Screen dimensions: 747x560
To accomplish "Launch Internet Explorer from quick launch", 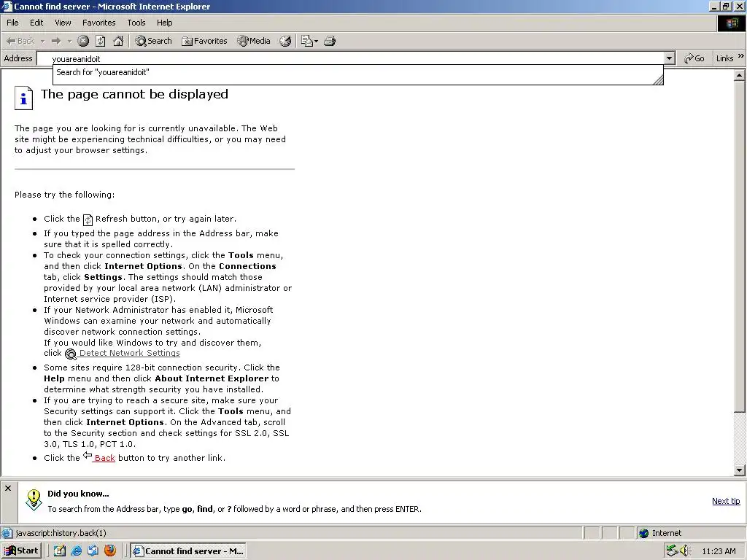I will click(x=76, y=551).
